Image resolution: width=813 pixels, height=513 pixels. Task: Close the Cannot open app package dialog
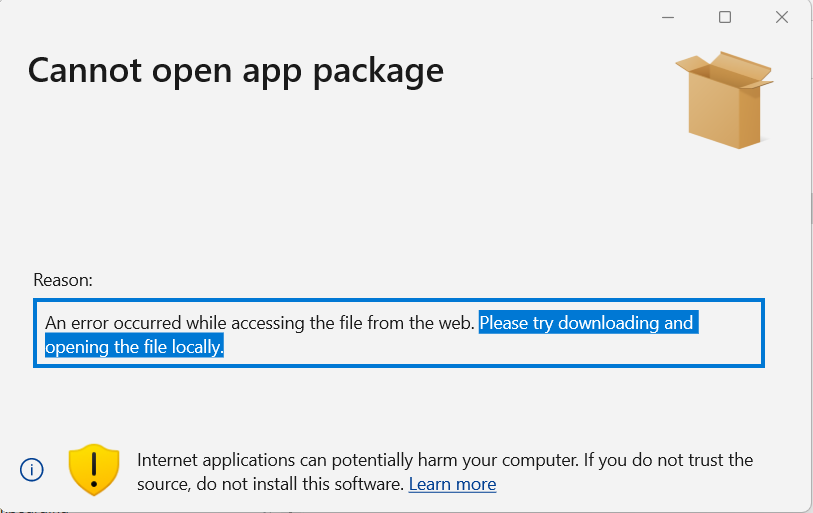[x=782, y=17]
